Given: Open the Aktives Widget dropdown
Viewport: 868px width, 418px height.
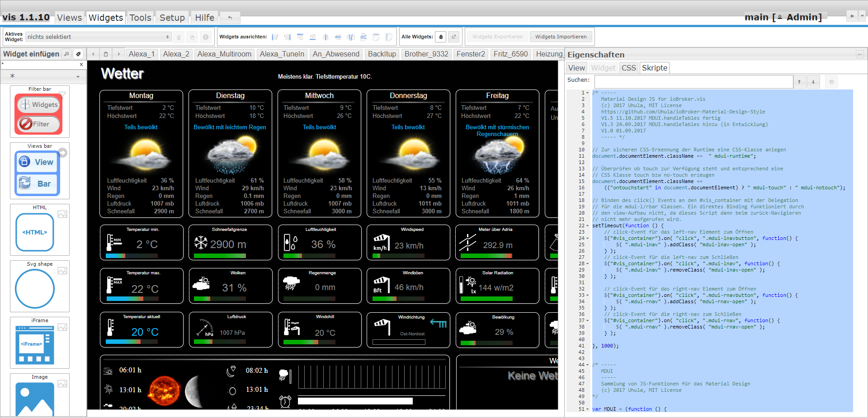Looking at the screenshot, I should tap(99, 37).
